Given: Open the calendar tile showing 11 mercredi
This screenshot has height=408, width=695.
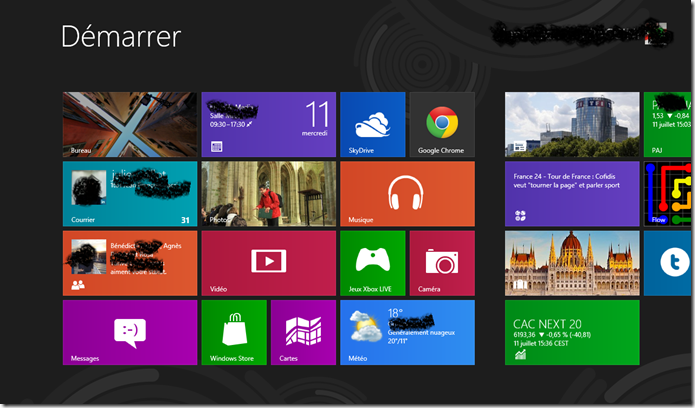Looking at the screenshot, I should pos(269,125).
